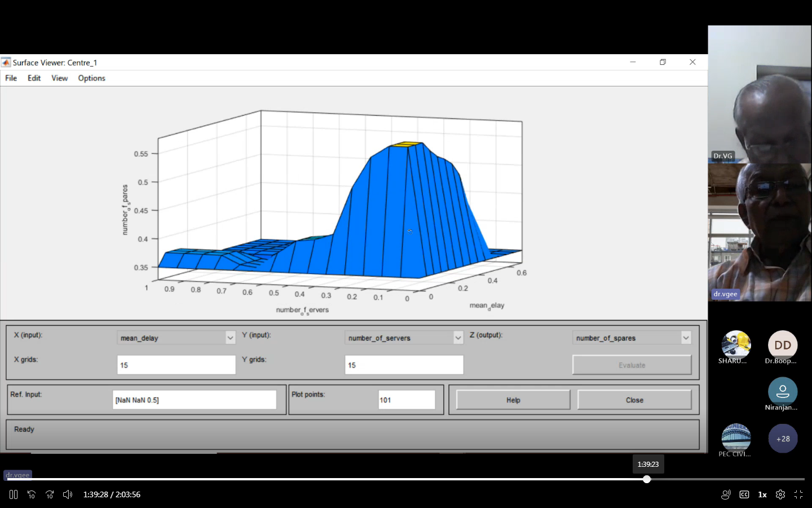Viewport: 812px width, 508px height.
Task: Expand the Z (output) number_of_spares dropdown
Action: click(686, 338)
